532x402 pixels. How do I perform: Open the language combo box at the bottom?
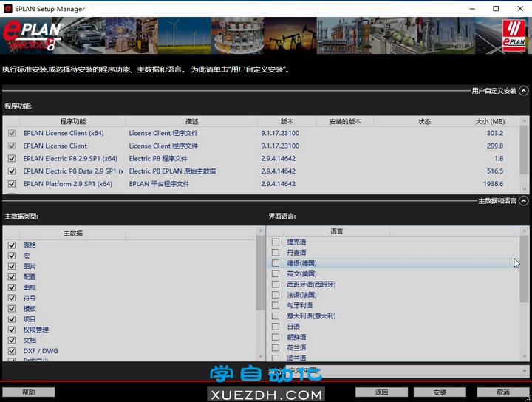[406, 371]
